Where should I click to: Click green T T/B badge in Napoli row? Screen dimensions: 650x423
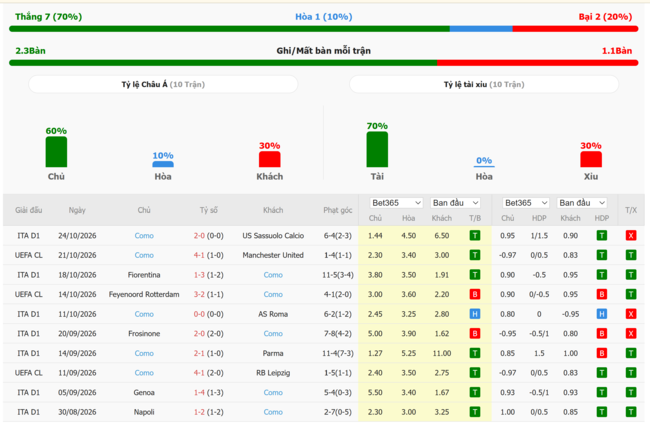475,412
